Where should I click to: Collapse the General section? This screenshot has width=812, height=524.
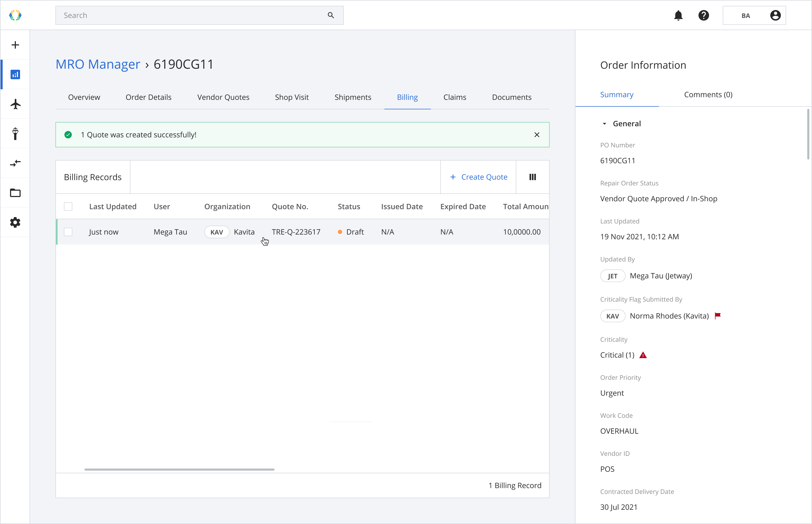coord(604,124)
